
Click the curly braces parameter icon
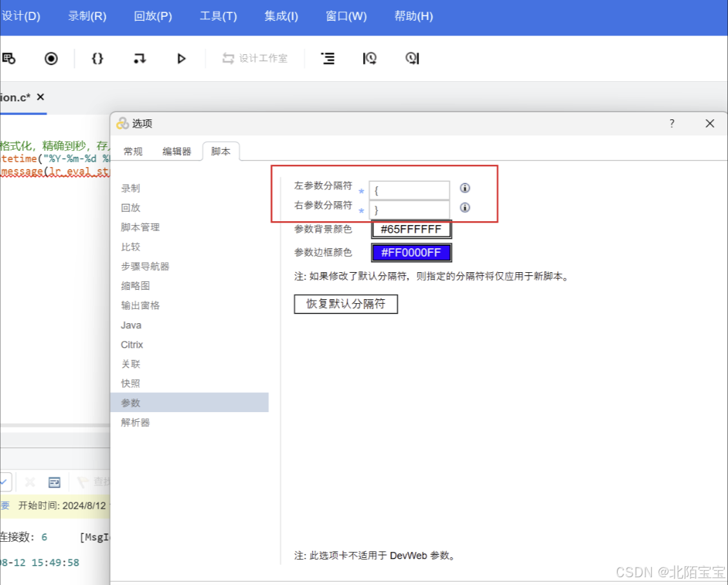(x=97, y=59)
